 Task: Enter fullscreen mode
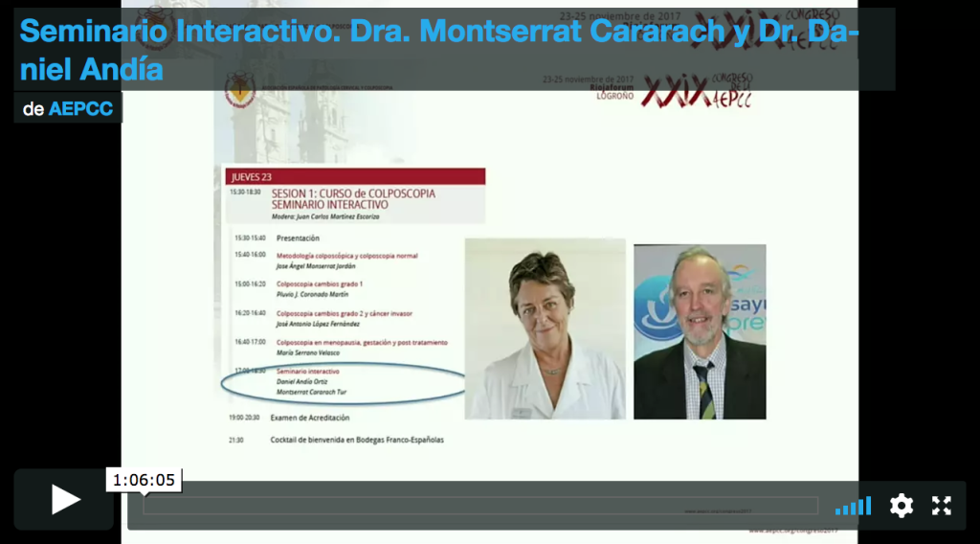click(942, 506)
